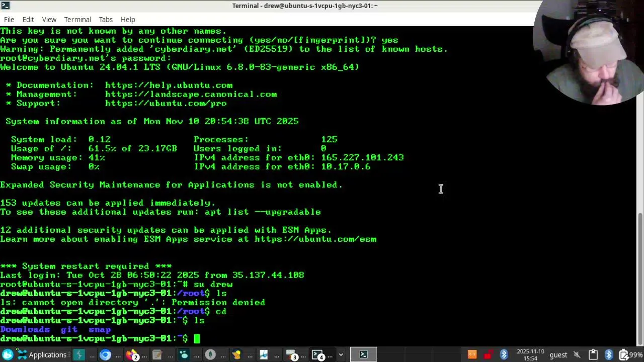Click the last-login IP 35.137.44.108
The image size is (644, 362).
[x=268, y=276]
